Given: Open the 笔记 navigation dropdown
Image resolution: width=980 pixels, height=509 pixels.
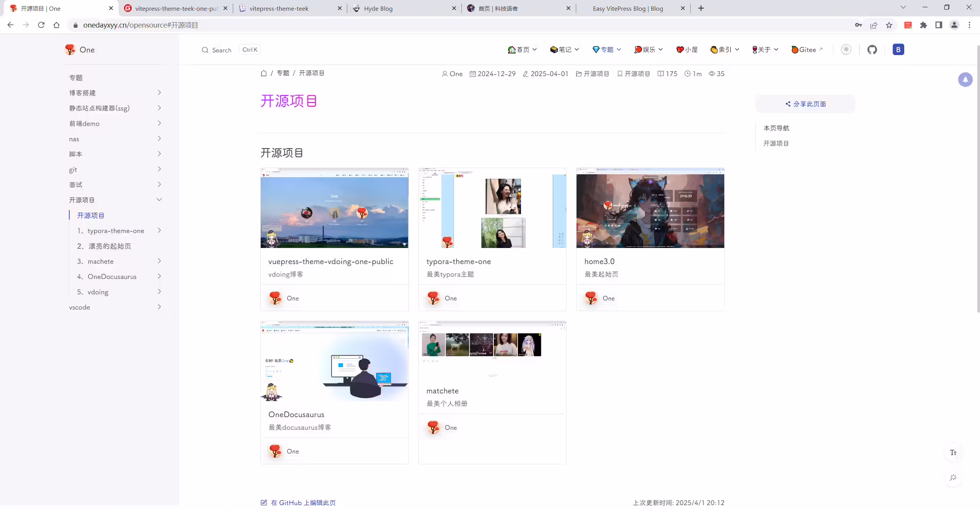Looking at the screenshot, I should [x=565, y=50].
